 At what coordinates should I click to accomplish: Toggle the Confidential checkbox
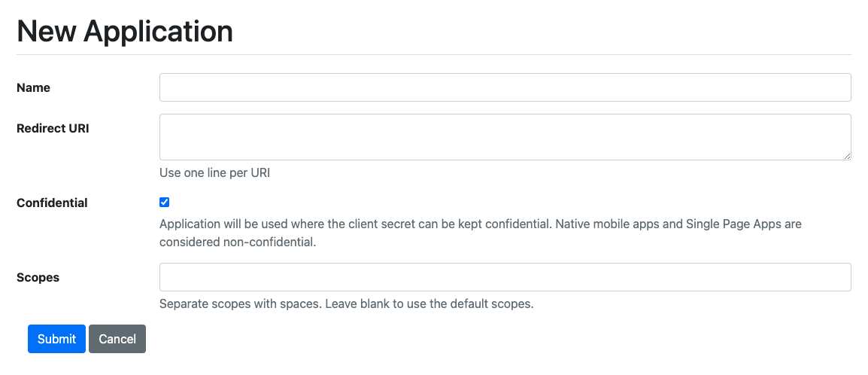click(165, 202)
